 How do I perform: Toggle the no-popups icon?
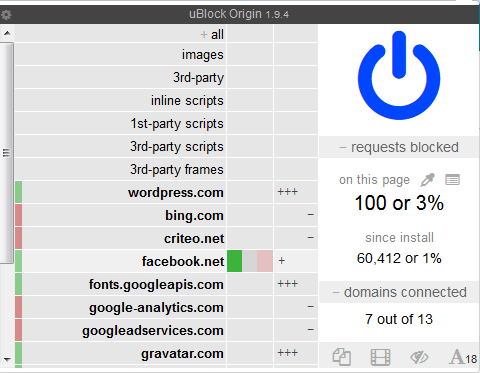pyautogui.click(x=342, y=357)
